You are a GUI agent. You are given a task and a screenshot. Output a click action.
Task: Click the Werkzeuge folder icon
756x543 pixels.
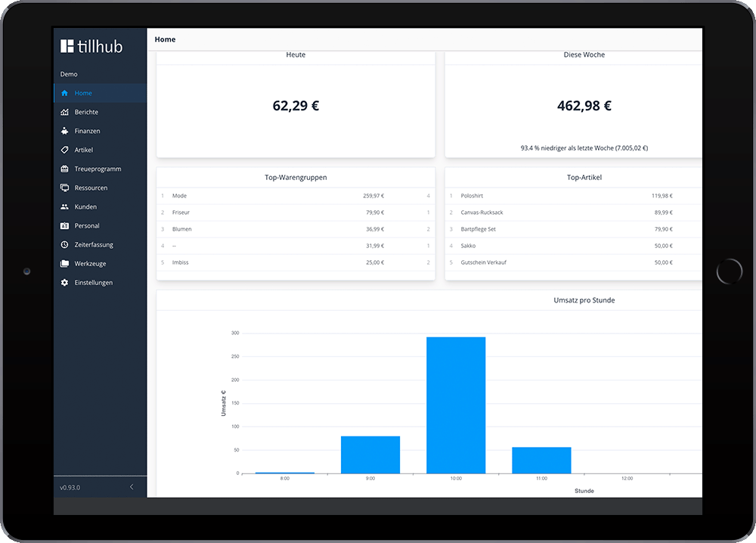[64, 263]
